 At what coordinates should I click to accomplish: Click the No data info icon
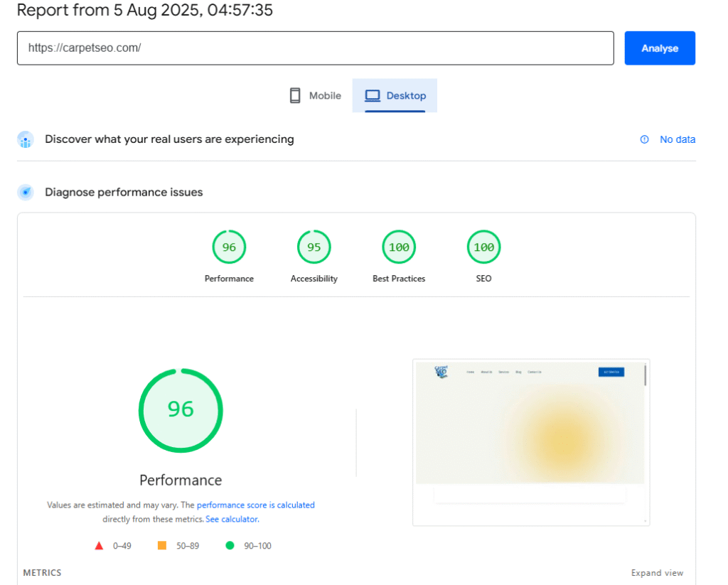tap(644, 139)
